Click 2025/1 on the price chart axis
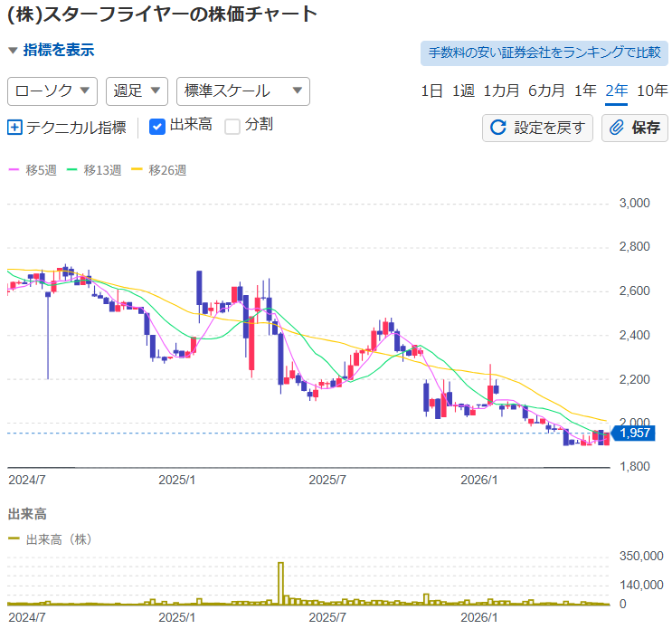The image size is (672, 629). (177, 480)
